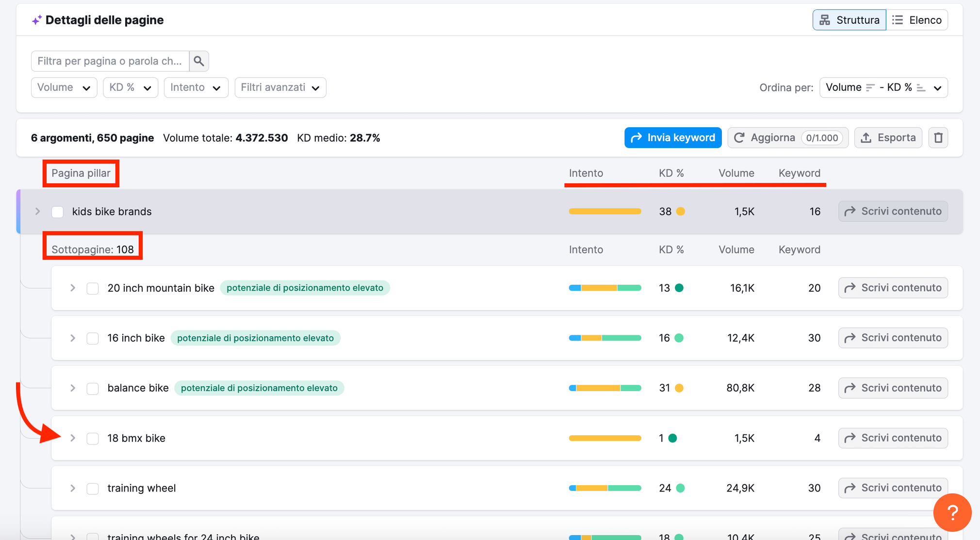Click the intent bar of 18 bmx bike
Screen dimensions: 980x540
[605, 438]
